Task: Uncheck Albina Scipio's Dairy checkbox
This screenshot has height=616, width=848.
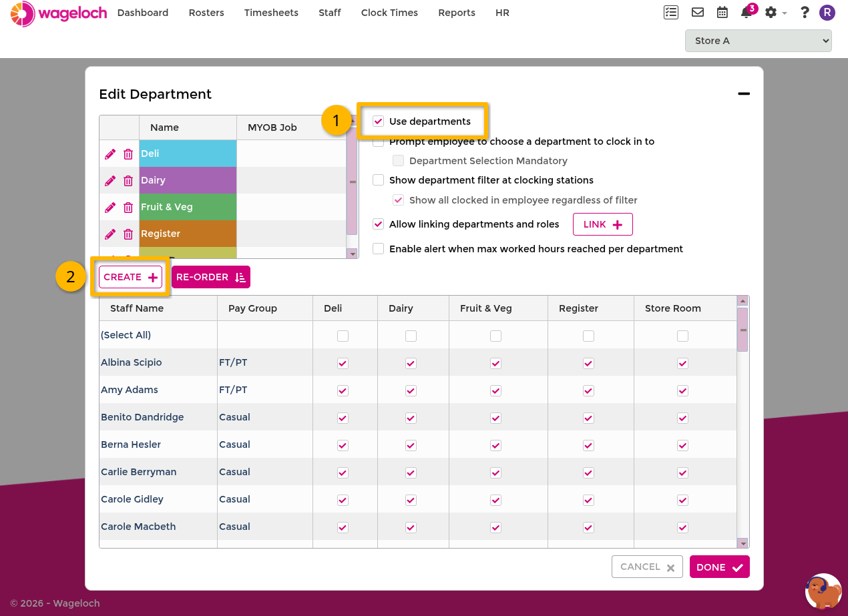Action: (x=411, y=363)
